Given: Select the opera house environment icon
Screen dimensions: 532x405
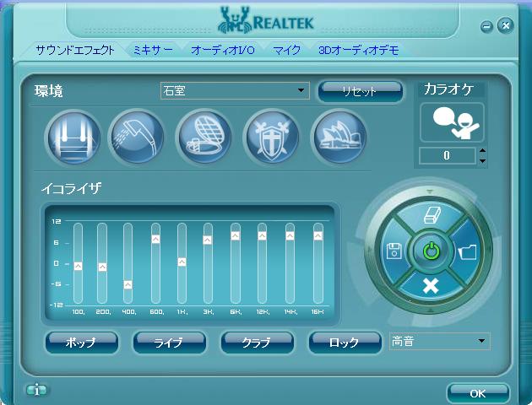Looking at the screenshot, I should 339,136.
